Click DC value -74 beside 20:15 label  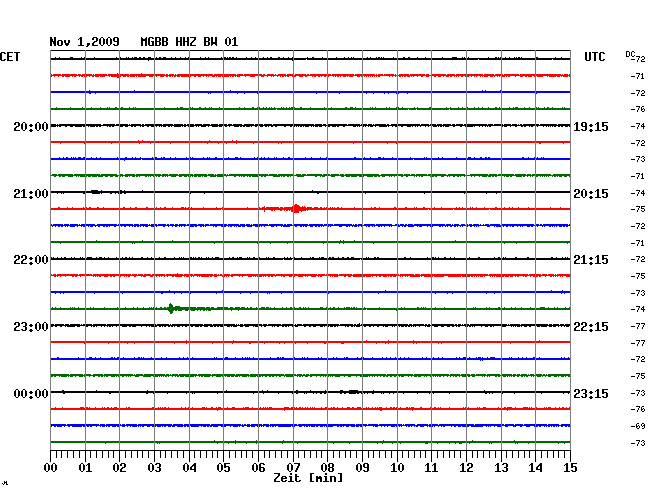[x=638, y=193]
